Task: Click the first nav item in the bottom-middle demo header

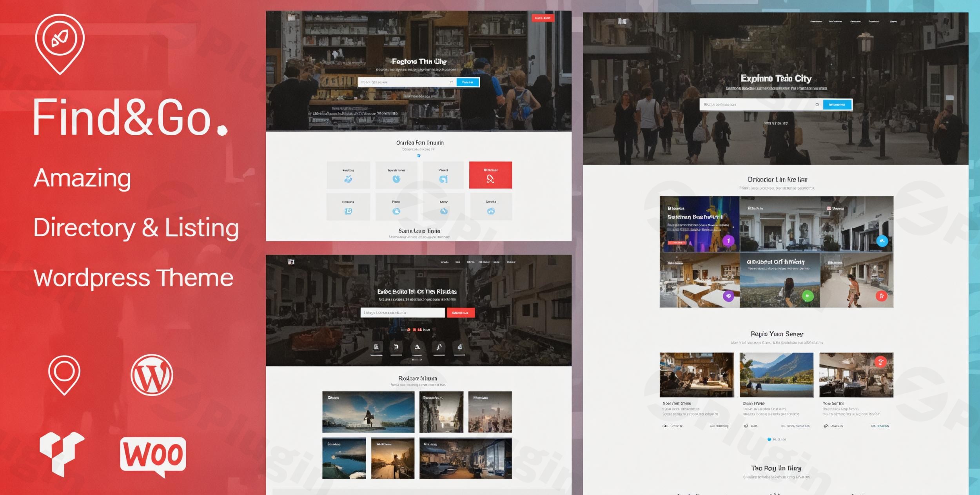Action: point(445,262)
